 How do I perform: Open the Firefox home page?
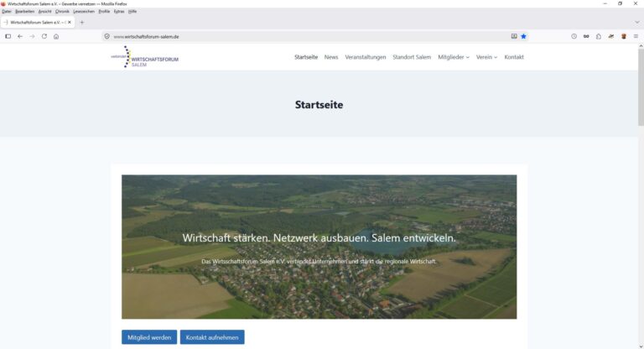click(56, 37)
